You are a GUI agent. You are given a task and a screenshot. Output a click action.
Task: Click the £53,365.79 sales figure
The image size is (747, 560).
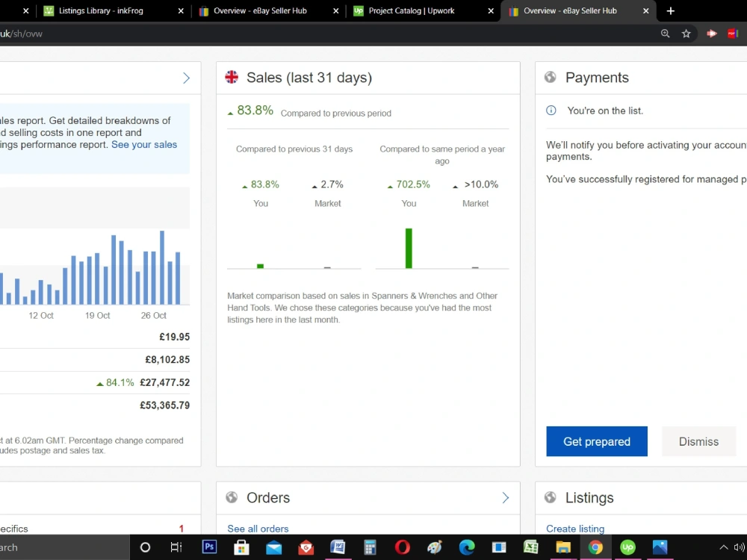coord(164,405)
